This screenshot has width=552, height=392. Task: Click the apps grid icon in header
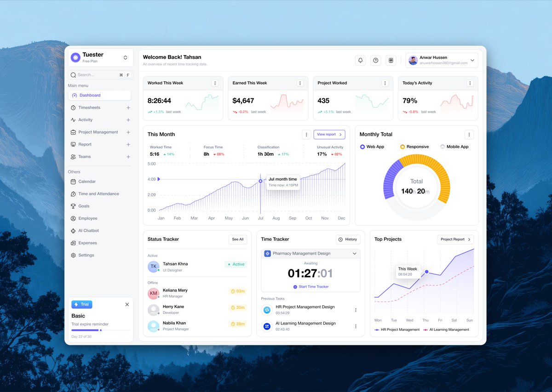coord(391,60)
